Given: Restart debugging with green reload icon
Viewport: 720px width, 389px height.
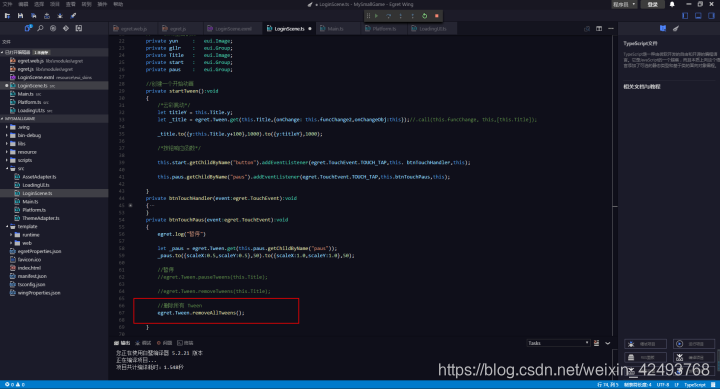Looking at the screenshot, I should point(425,16).
